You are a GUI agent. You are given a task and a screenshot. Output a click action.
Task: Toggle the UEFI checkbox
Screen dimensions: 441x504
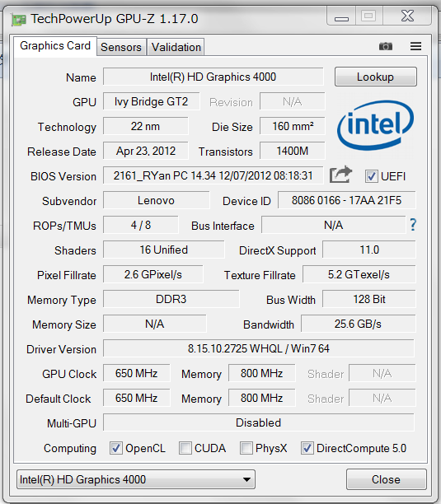point(371,176)
